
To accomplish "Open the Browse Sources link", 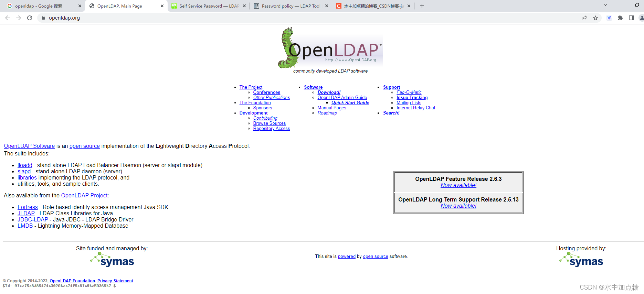I will (x=270, y=123).
